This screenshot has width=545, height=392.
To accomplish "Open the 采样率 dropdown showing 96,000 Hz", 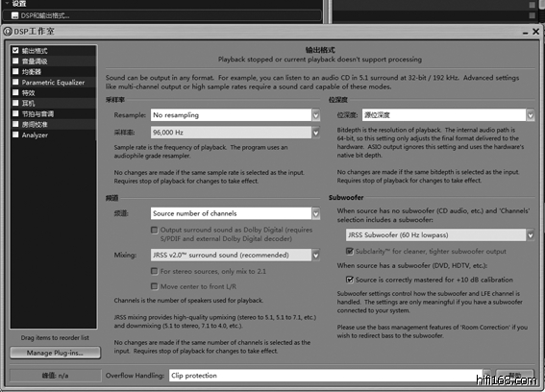I will [235, 133].
